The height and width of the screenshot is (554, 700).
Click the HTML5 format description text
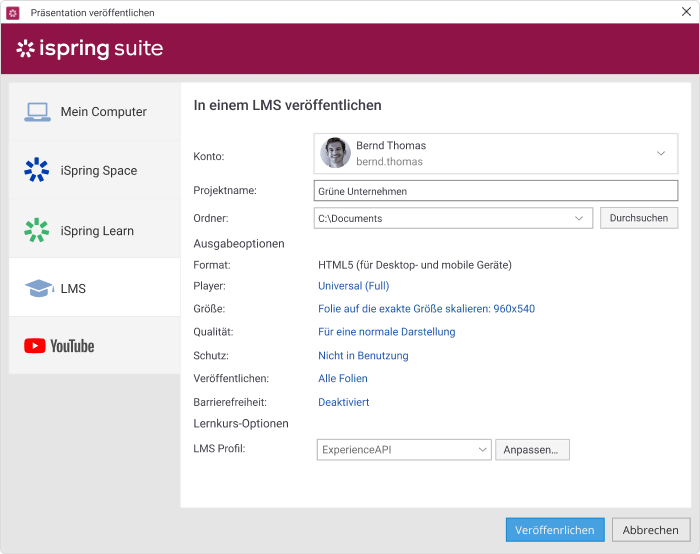click(x=415, y=265)
